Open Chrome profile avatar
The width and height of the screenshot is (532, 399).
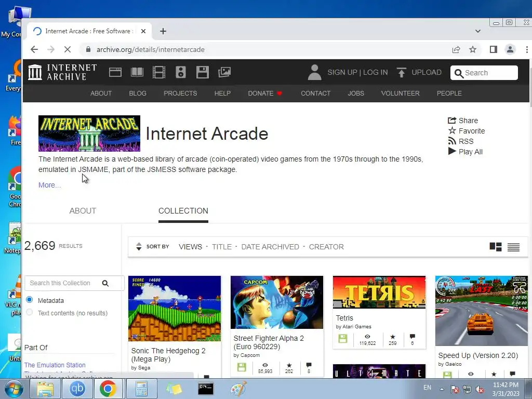click(510, 49)
